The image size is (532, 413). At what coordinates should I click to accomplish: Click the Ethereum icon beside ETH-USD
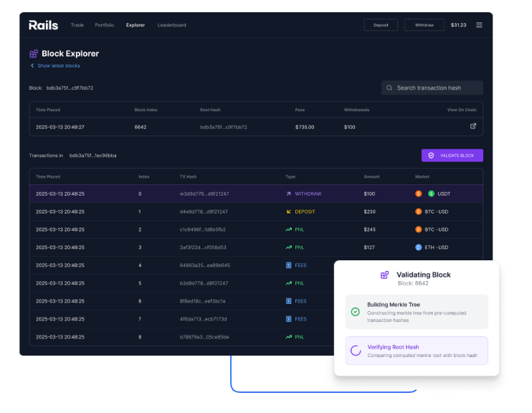tap(418, 247)
